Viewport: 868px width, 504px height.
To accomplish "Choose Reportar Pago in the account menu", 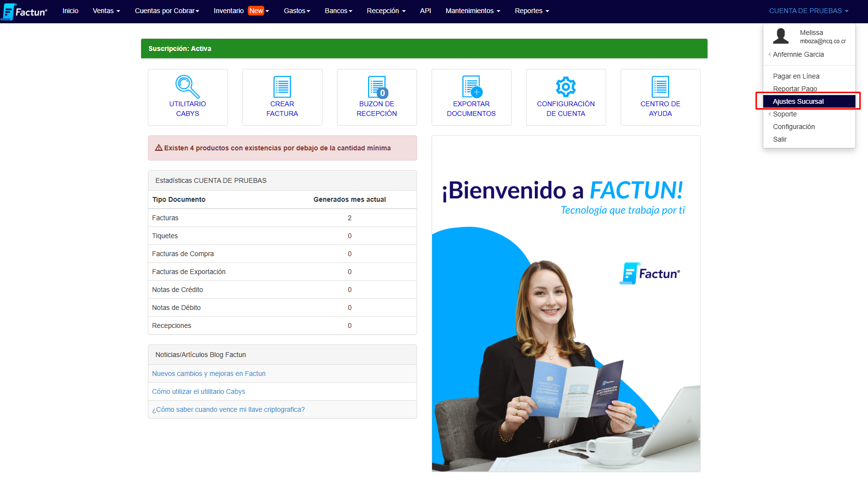I will (x=809, y=89).
